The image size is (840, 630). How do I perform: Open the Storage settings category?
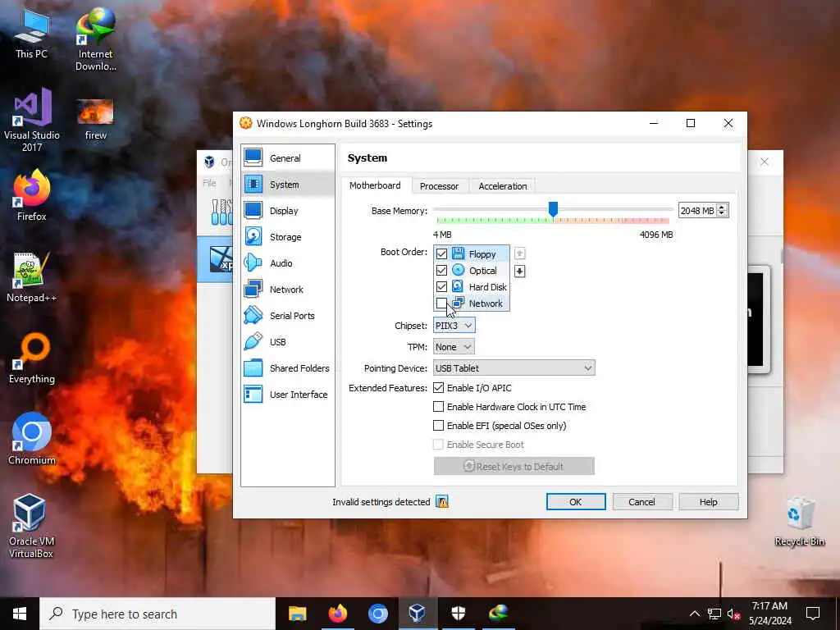pyautogui.click(x=288, y=237)
